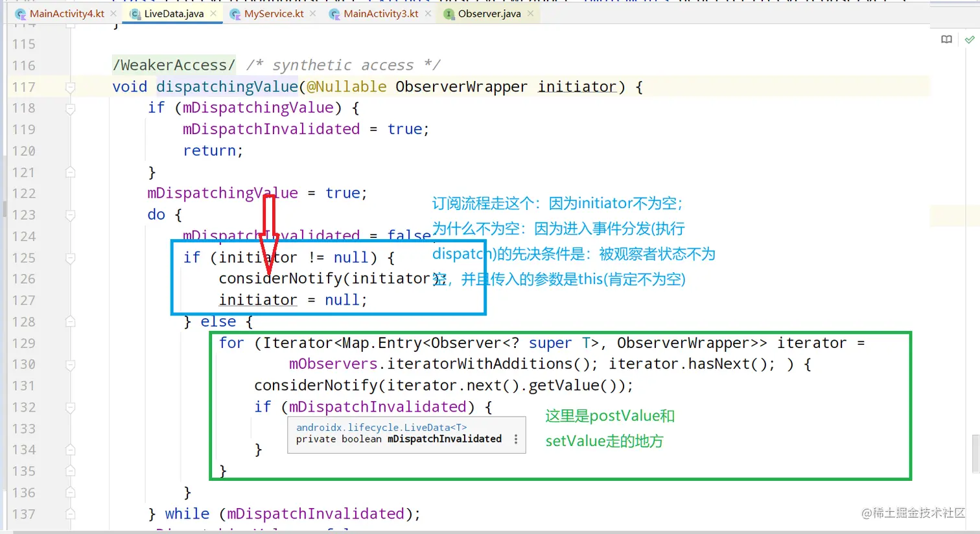Select the LiveData.java editor tab

pyautogui.click(x=174, y=14)
